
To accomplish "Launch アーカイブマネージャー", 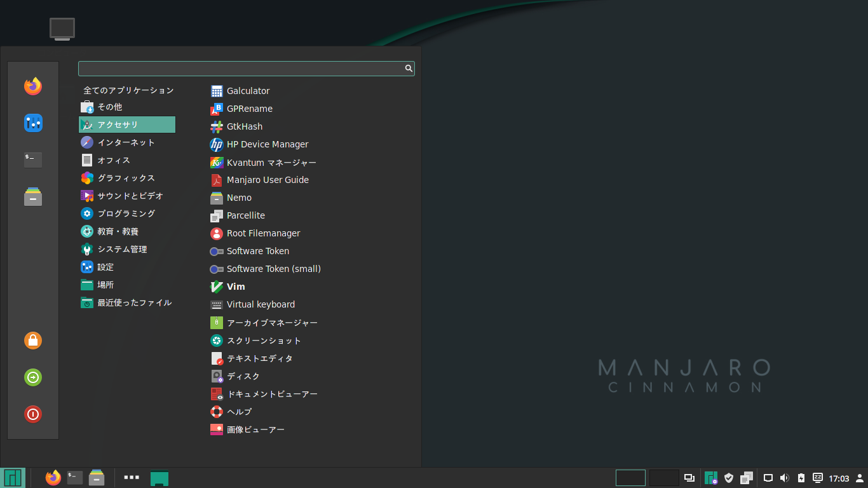I will click(264, 322).
